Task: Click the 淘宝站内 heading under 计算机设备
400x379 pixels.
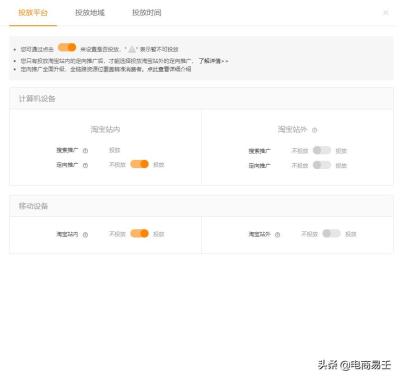Action: [x=105, y=129]
